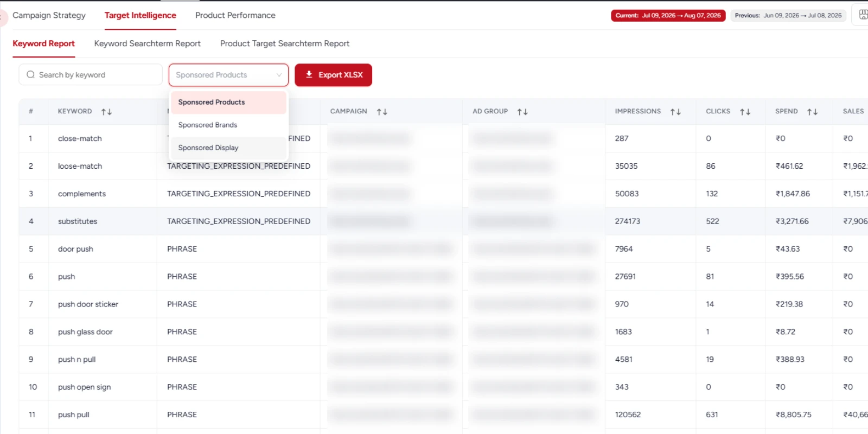This screenshot has height=434, width=868.
Task: Open the Campaign Strategy tab
Action: 49,15
